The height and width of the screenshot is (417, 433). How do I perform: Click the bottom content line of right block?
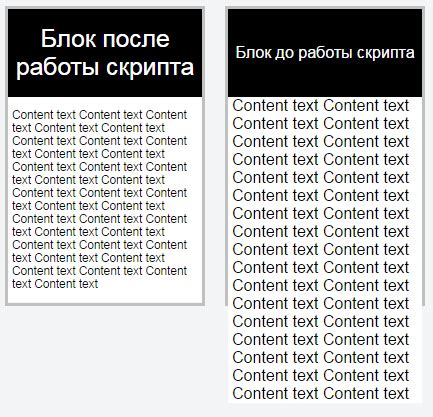321,394
